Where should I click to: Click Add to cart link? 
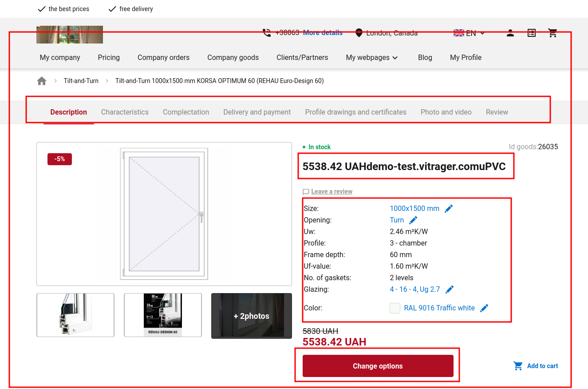(x=542, y=366)
